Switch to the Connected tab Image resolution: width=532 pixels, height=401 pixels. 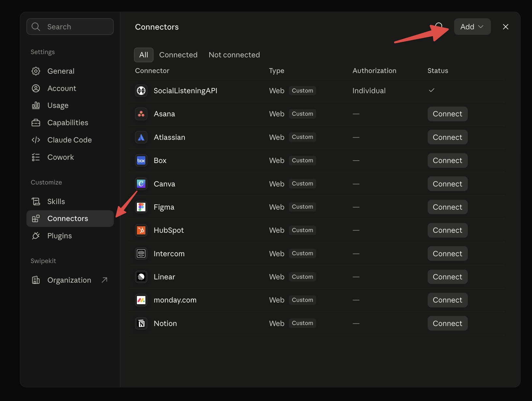coord(178,55)
